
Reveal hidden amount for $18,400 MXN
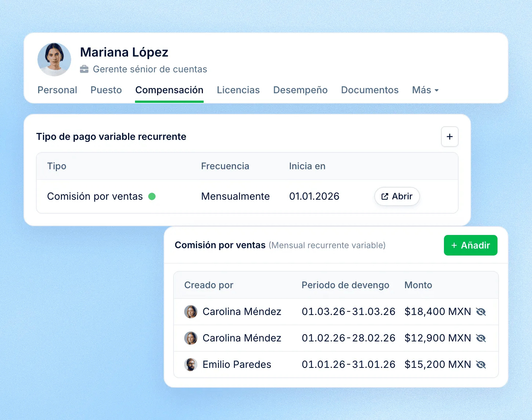481,312
